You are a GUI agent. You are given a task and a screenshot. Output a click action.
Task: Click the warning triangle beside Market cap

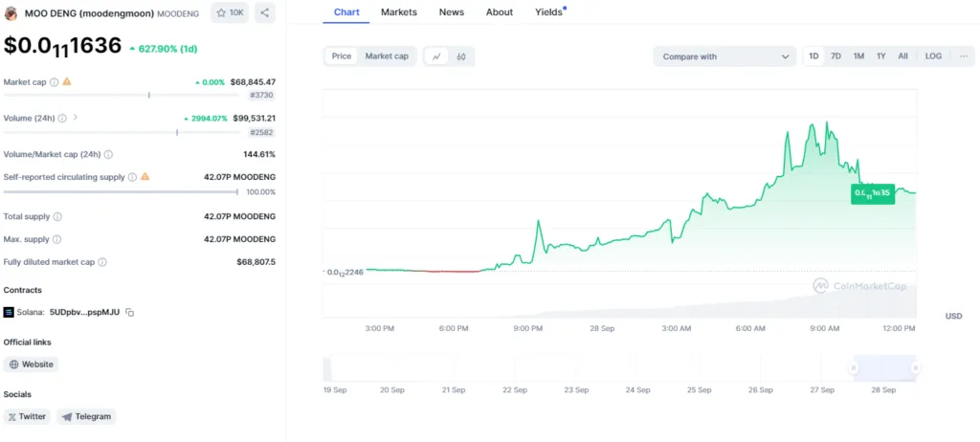click(67, 81)
